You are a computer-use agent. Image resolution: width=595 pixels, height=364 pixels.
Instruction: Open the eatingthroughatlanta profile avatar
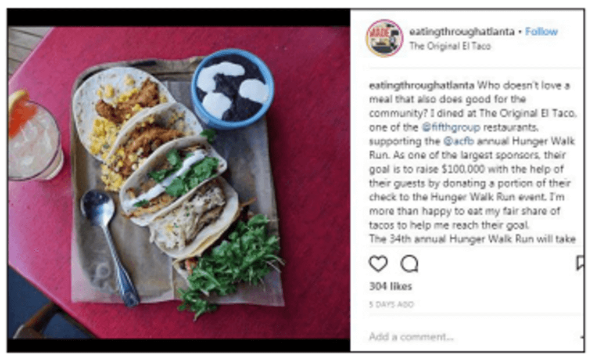click(384, 38)
